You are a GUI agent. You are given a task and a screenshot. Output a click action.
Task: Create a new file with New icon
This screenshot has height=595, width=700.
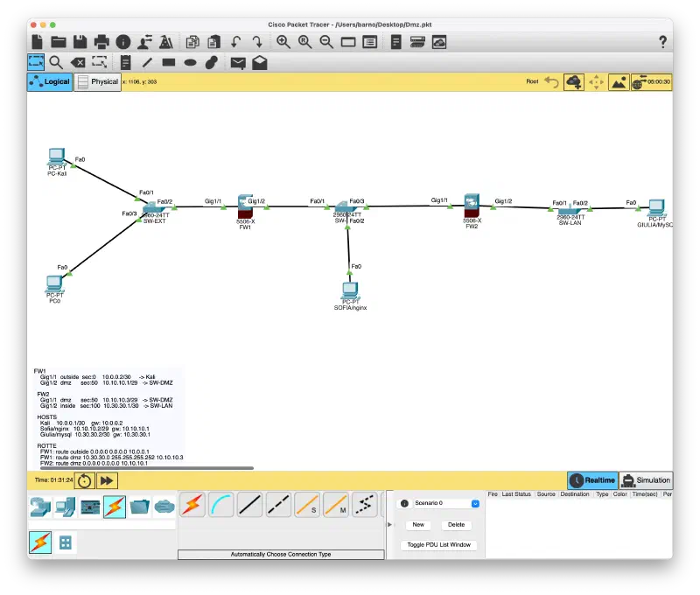click(38, 42)
